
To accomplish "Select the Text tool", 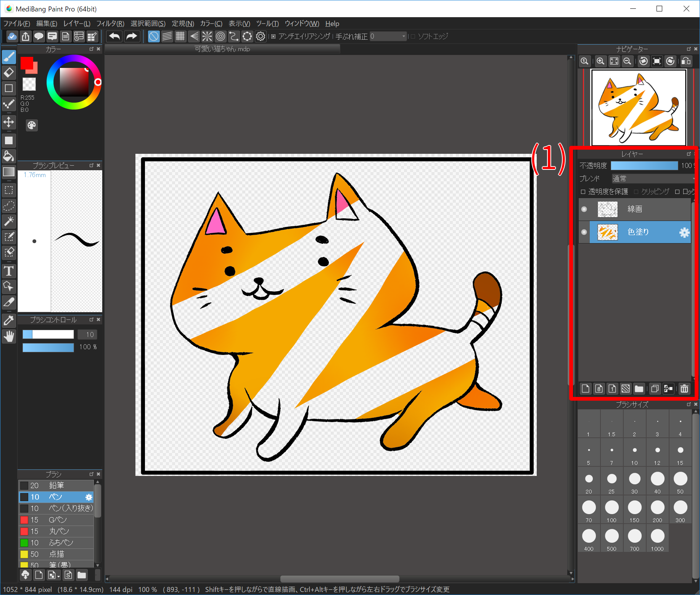I will (x=9, y=271).
